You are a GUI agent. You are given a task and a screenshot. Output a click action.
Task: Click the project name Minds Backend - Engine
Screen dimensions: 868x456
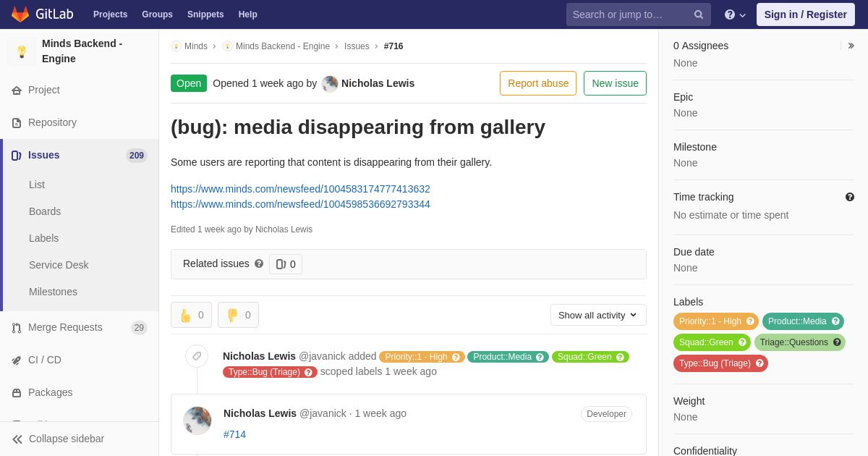(x=82, y=51)
